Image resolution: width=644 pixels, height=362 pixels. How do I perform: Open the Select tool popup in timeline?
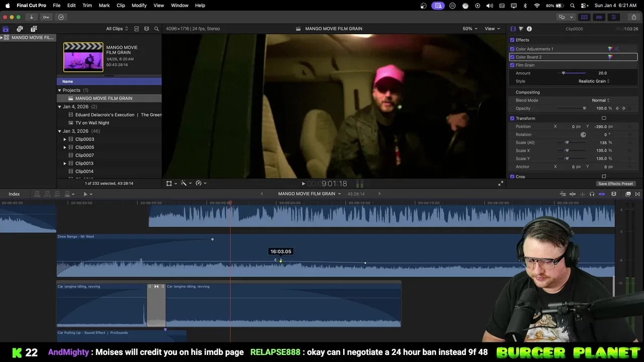(x=87, y=194)
